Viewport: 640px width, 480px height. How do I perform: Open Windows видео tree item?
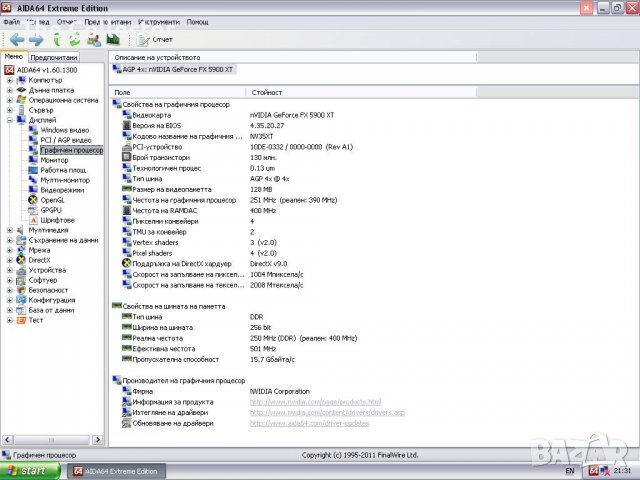64,130
